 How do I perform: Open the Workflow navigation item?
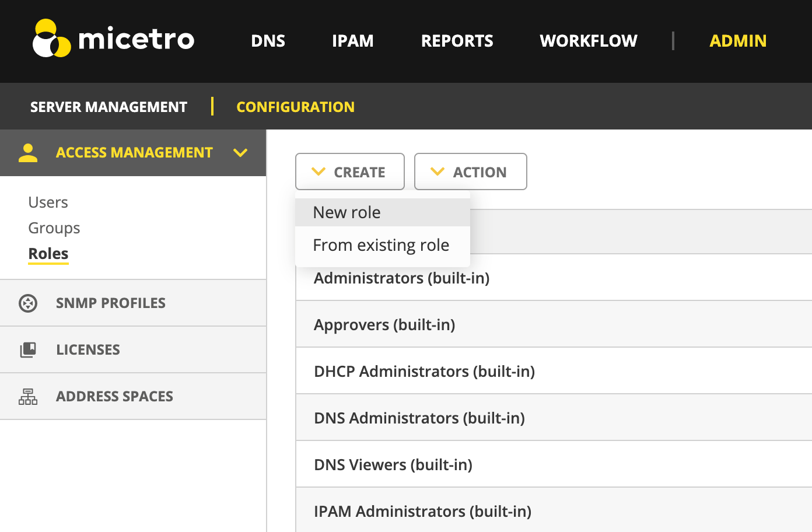(x=588, y=41)
